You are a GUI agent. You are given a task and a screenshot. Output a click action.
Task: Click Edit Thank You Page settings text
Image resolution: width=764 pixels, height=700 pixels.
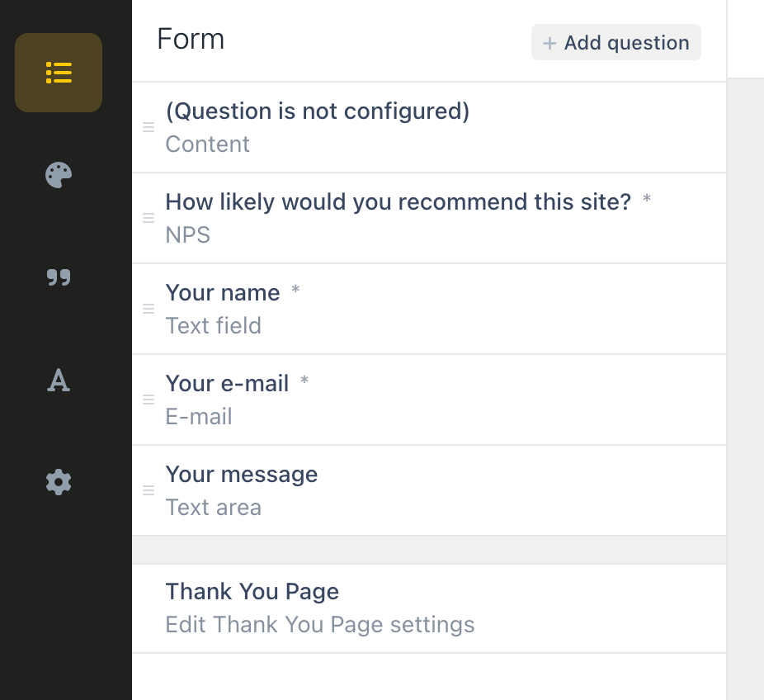coord(320,624)
